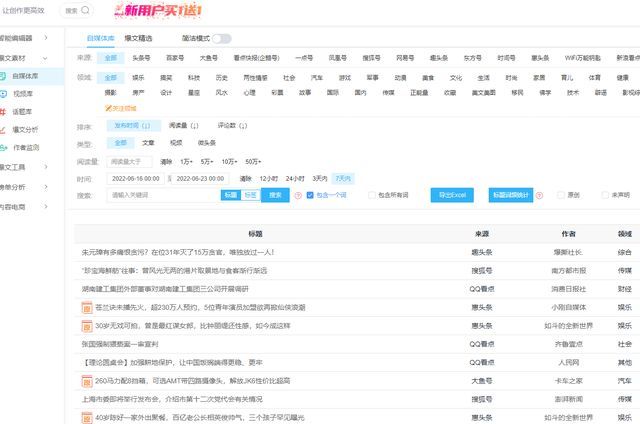Filter reading count by 10万+

[x=229, y=162]
